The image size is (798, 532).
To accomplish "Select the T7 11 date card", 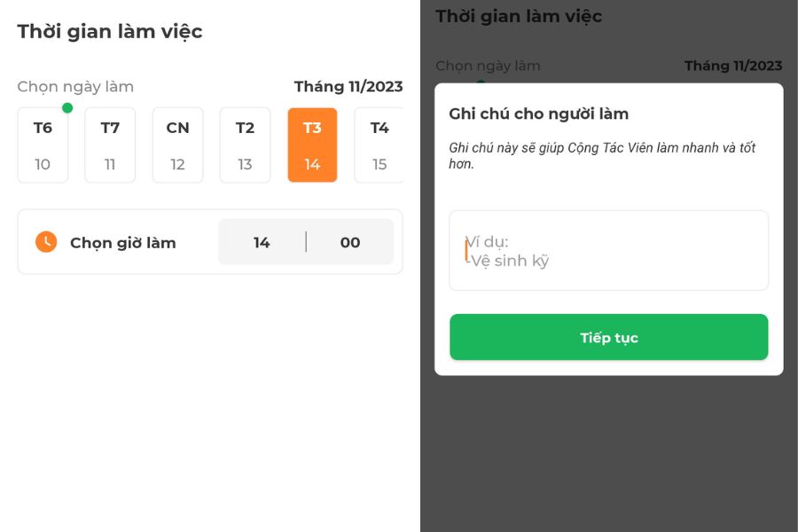I will pyautogui.click(x=110, y=145).
